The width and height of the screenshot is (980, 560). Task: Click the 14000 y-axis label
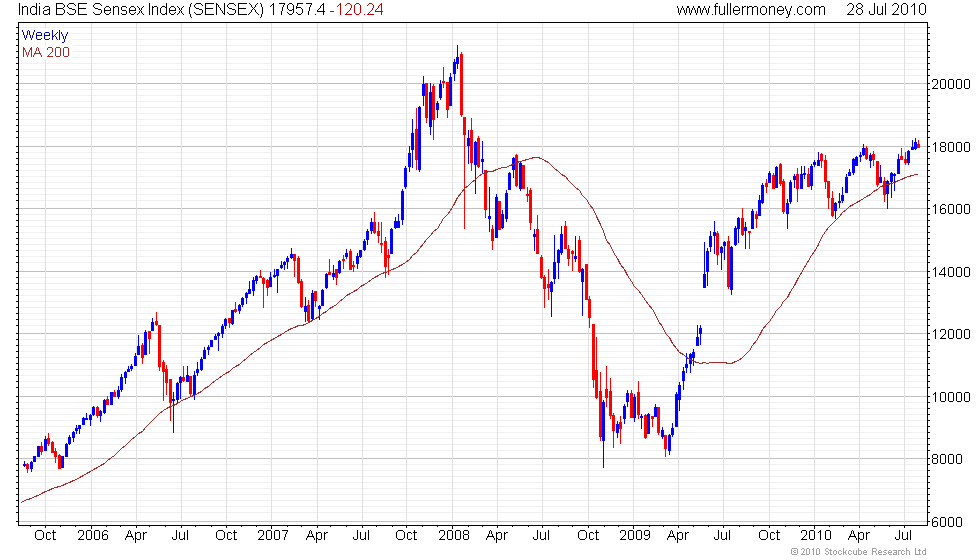[x=951, y=272]
